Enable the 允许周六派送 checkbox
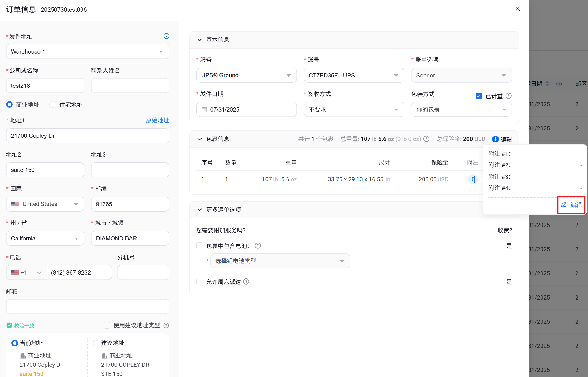588x377 pixels. coord(200,282)
